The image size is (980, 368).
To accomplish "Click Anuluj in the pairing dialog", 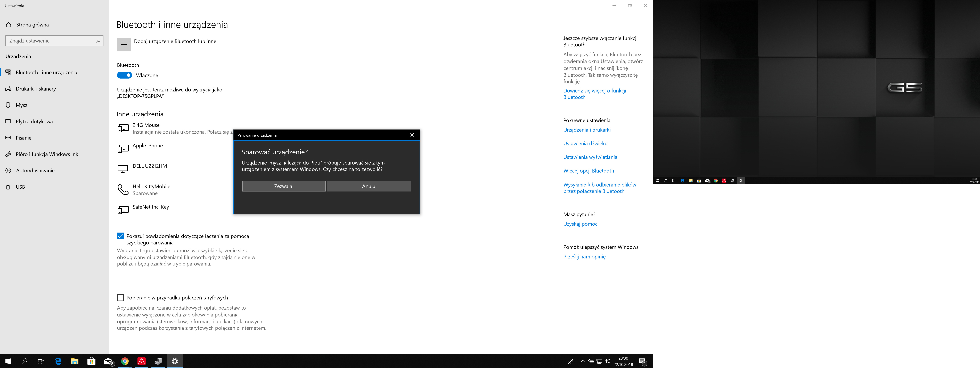I will pyautogui.click(x=369, y=186).
